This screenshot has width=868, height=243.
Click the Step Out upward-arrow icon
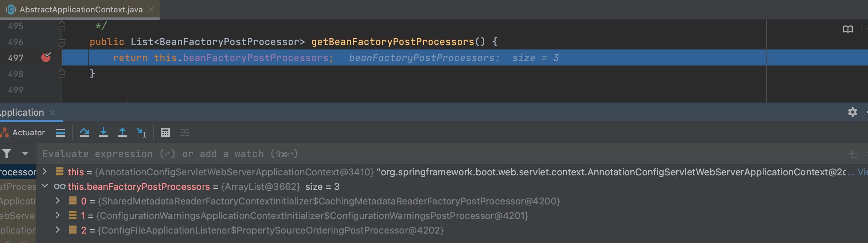click(122, 132)
